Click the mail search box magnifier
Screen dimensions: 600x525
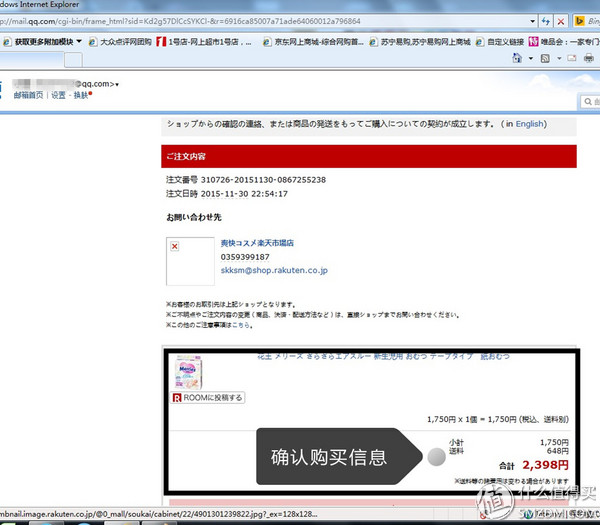pyautogui.click(x=588, y=101)
